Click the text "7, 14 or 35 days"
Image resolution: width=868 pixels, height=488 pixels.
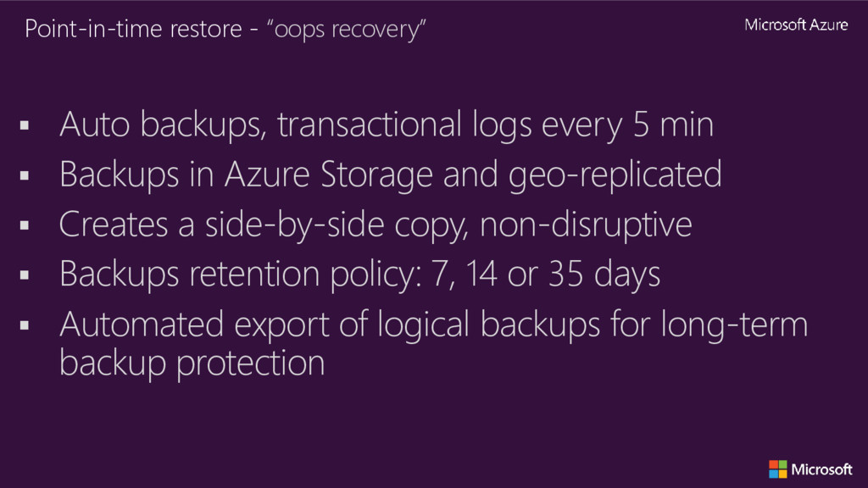click(x=545, y=274)
